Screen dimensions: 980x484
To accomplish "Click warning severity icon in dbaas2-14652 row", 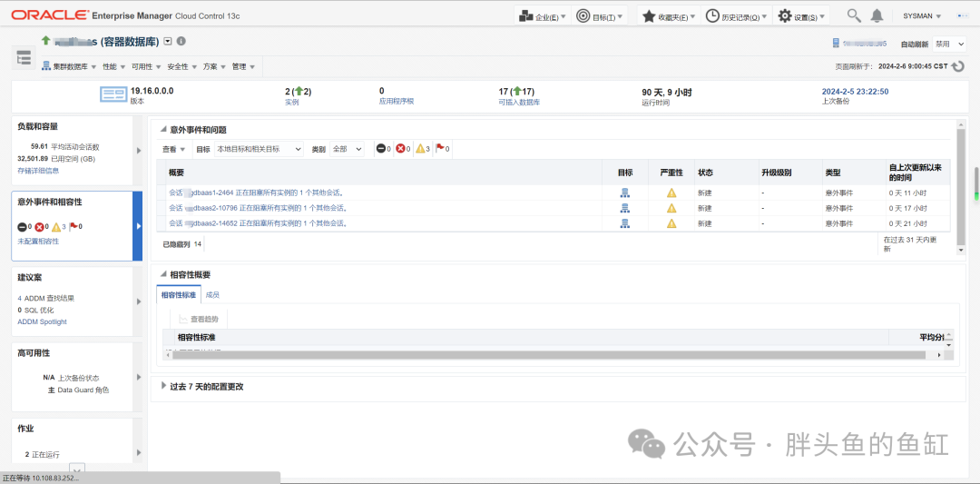I will pos(671,223).
